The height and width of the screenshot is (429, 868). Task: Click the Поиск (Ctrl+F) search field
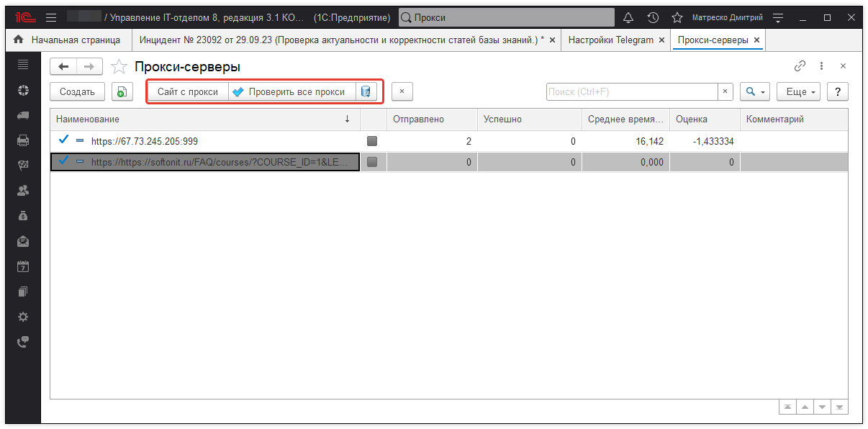pos(631,92)
